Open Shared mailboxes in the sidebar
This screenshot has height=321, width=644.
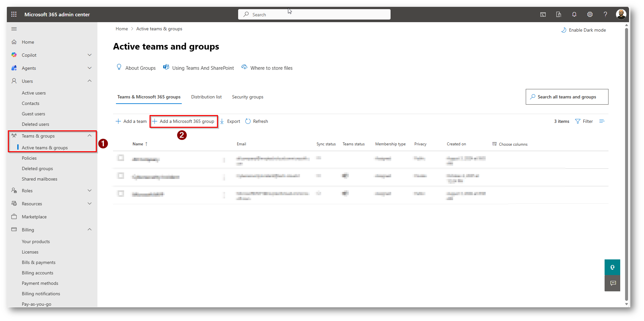click(x=39, y=179)
